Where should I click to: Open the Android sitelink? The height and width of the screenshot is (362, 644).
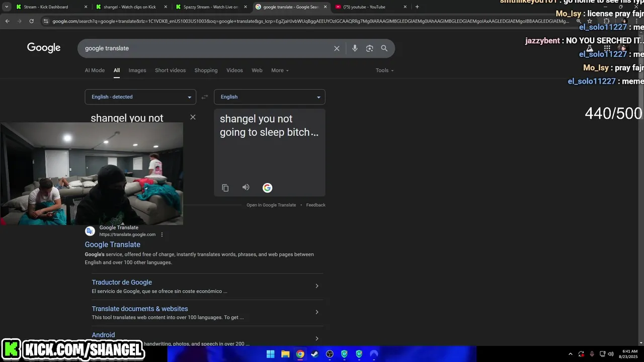coord(103,335)
